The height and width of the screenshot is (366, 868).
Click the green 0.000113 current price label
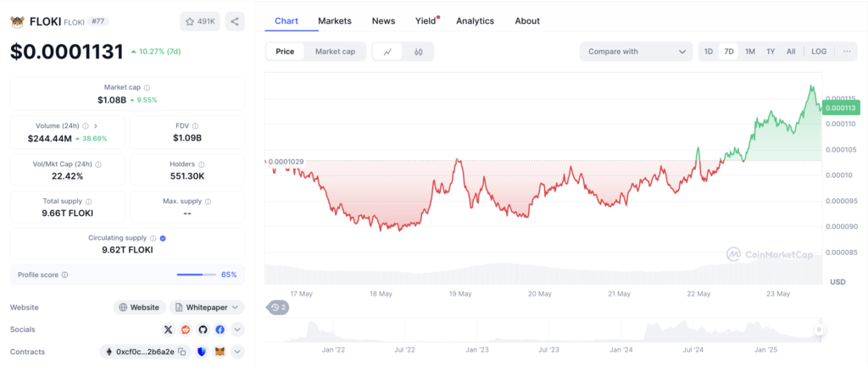[x=840, y=108]
